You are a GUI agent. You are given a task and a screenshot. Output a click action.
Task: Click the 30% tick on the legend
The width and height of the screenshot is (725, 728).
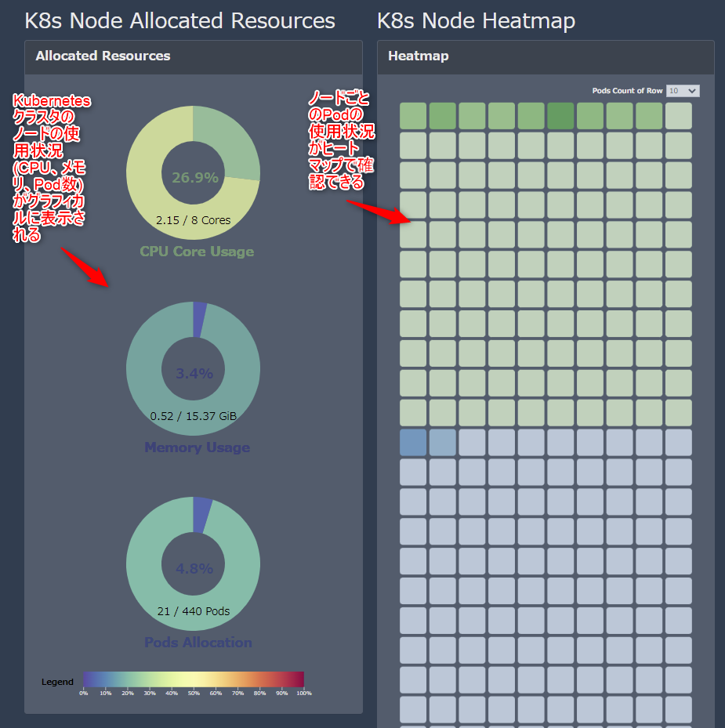coord(150,694)
